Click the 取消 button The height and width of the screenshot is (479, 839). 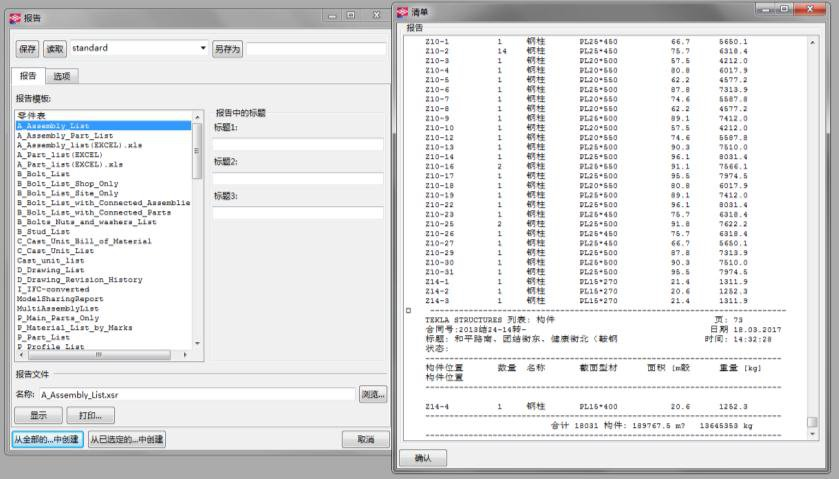366,439
